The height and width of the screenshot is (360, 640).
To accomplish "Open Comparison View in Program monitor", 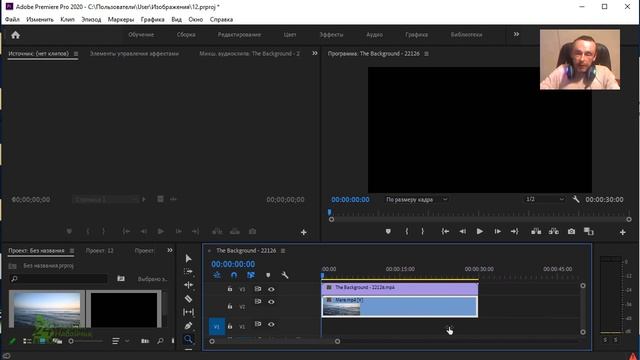I will point(589,231).
